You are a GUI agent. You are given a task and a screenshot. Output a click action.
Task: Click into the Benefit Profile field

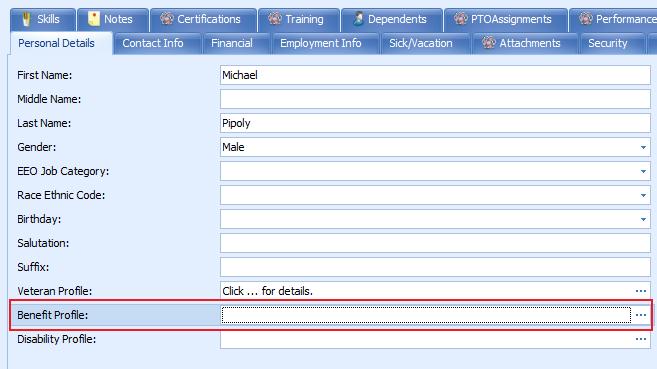pos(426,315)
